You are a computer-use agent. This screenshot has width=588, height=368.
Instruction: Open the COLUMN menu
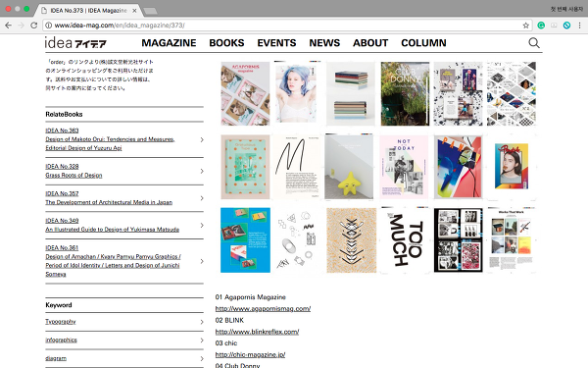pos(423,43)
